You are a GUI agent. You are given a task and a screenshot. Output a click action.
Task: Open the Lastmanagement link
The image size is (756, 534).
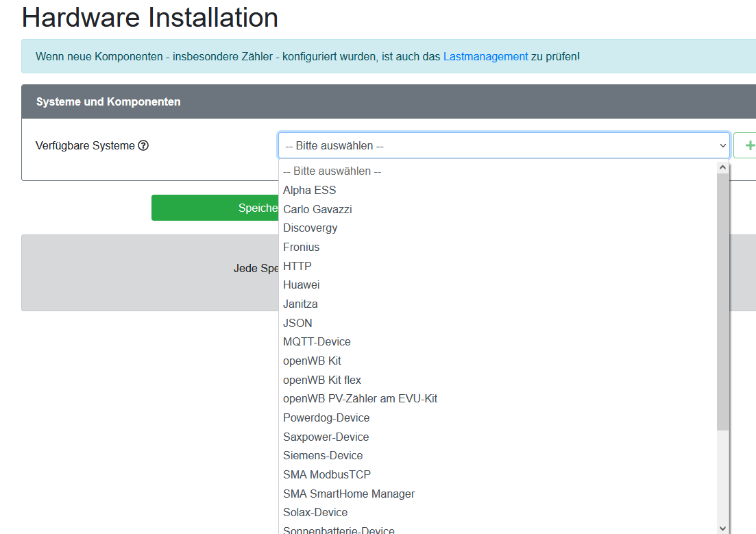[485, 56]
